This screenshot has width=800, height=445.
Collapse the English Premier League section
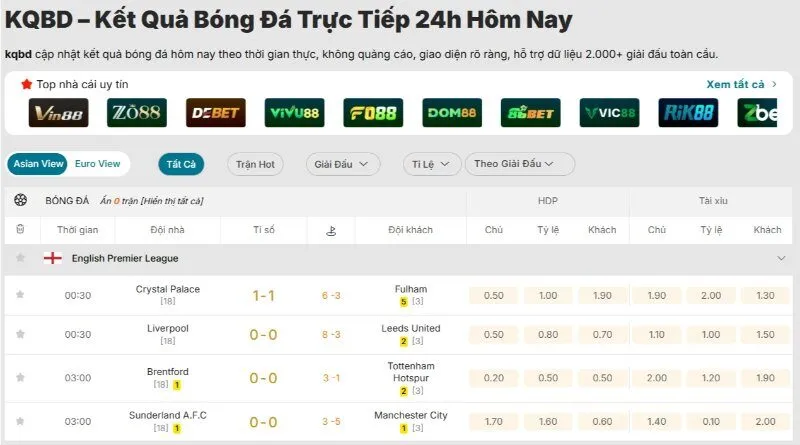tap(781, 258)
